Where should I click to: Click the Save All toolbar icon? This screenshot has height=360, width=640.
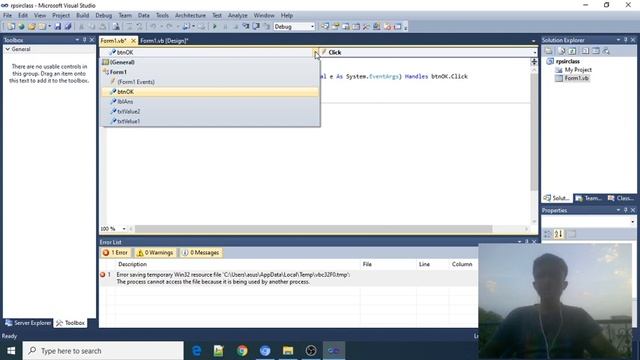(x=68, y=27)
